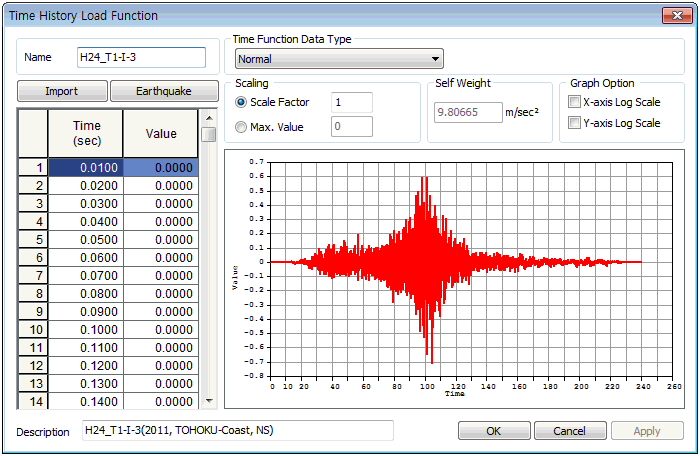Screen dimensions: 700x456
Task: Click the Description text field
Action: (238, 431)
